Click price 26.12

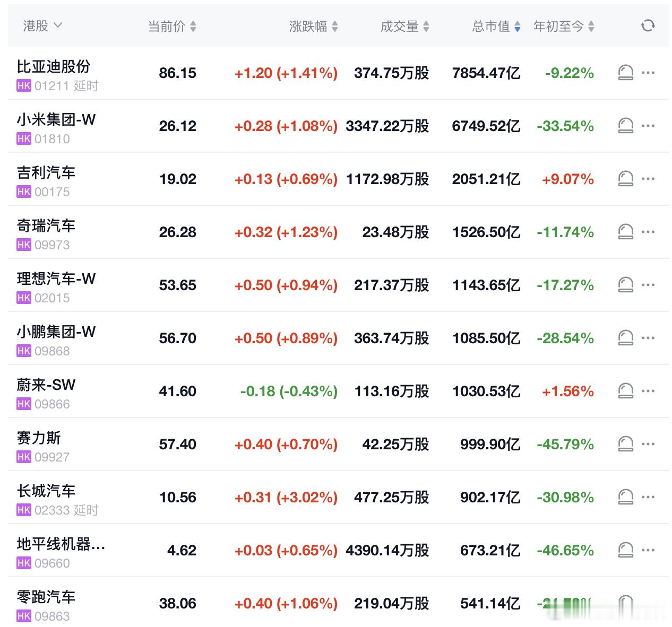pos(178,126)
